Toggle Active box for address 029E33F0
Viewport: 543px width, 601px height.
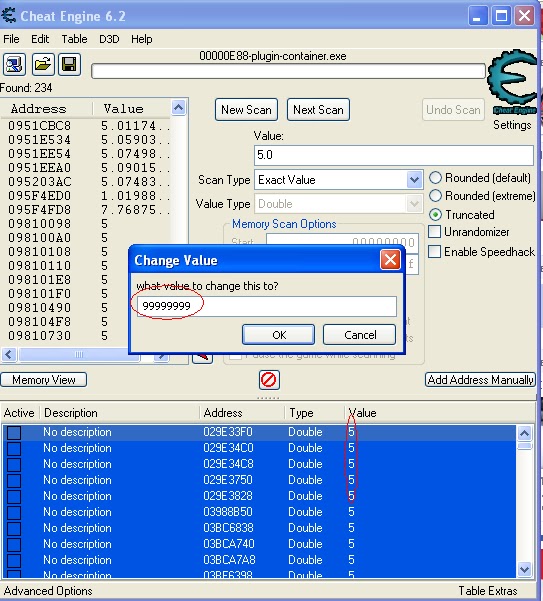[x=14, y=433]
